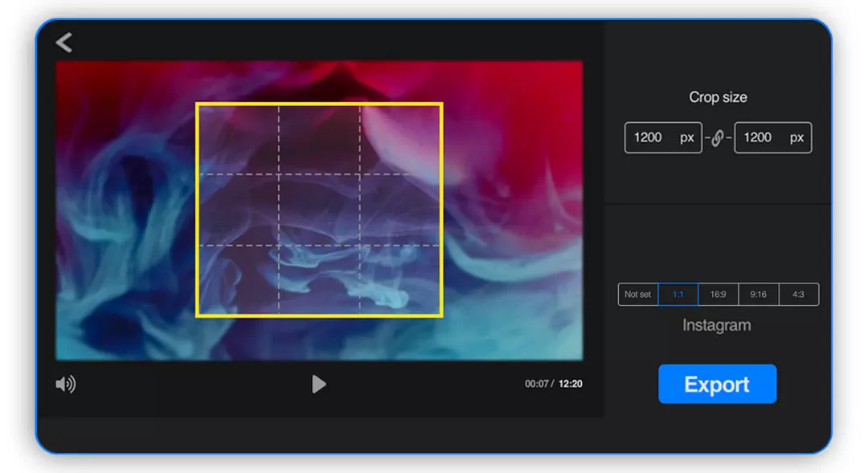
Task: Click the crop height field showing 1200
Action: [x=772, y=137]
